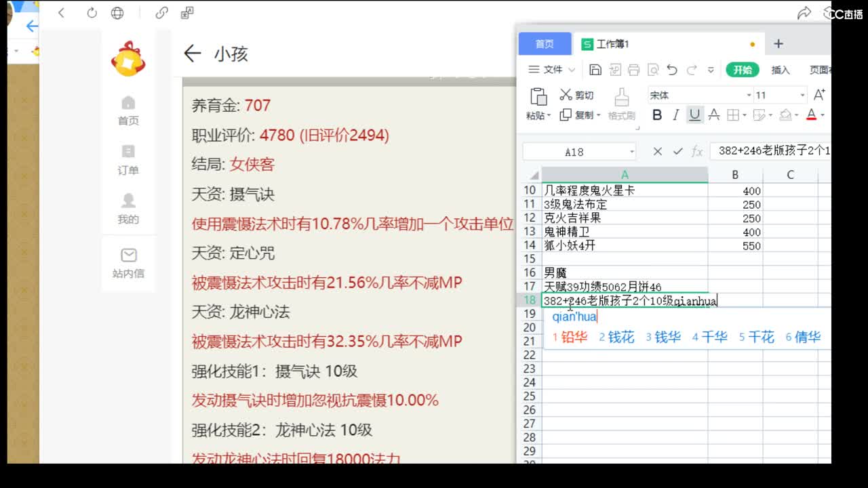Image resolution: width=868 pixels, height=488 pixels.
Task: Select IME candidate 4 千华
Action: point(710,337)
